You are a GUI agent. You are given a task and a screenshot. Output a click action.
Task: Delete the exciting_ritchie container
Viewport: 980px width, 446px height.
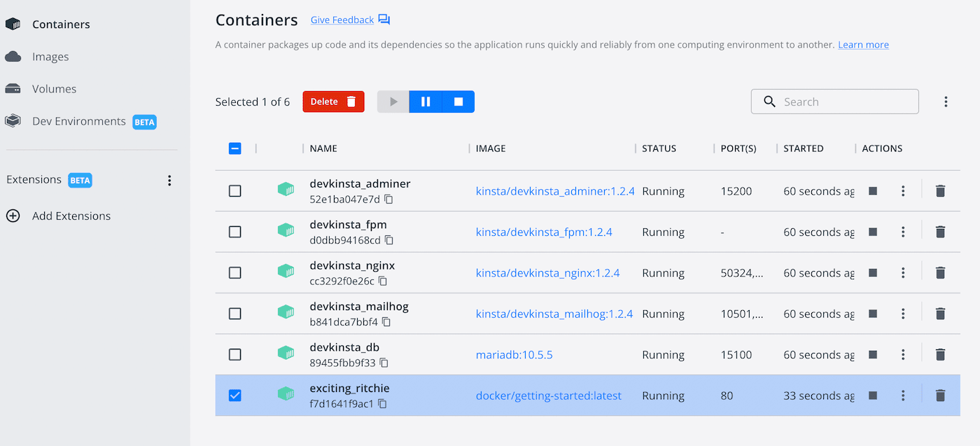[x=940, y=395]
